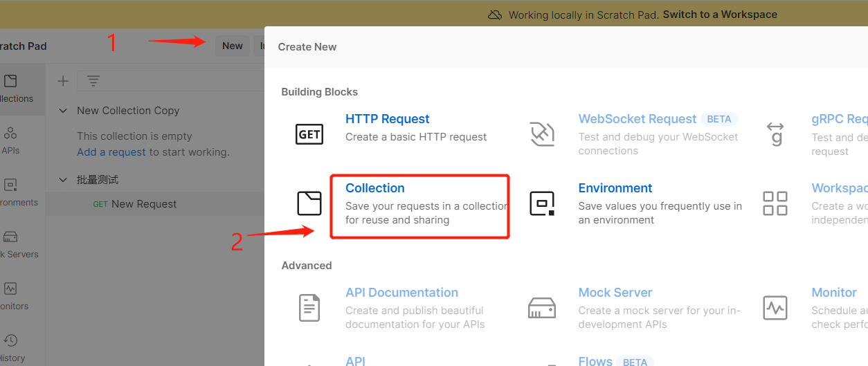Open the APIs sidebar icon
Image resolution: width=868 pixels, height=366 pixels.
point(10,133)
